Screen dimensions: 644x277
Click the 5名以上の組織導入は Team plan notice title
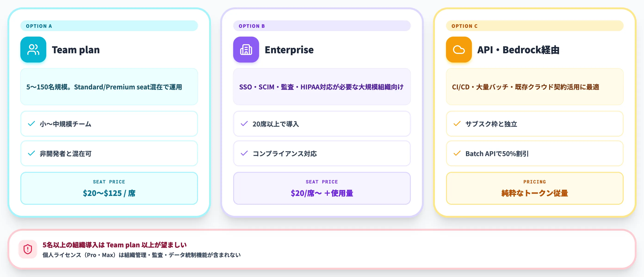click(x=115, y=245)
